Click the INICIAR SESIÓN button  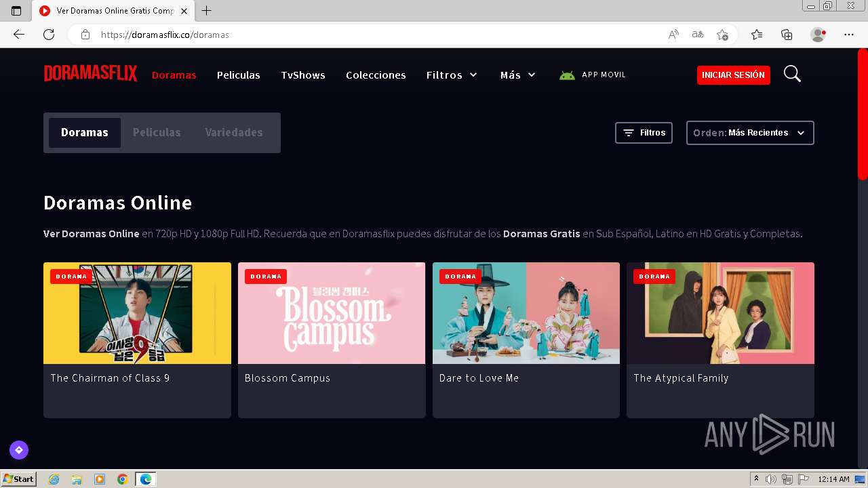734,75
